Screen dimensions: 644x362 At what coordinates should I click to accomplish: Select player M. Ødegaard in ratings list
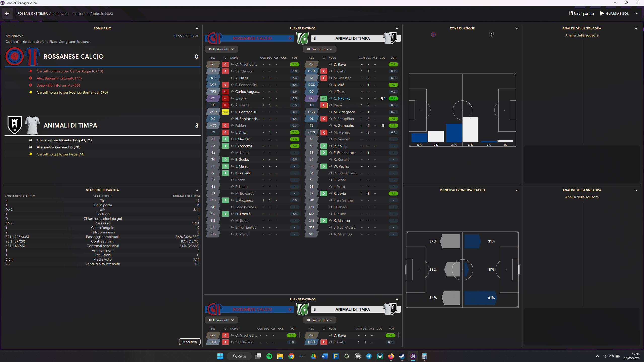[344, 112]
